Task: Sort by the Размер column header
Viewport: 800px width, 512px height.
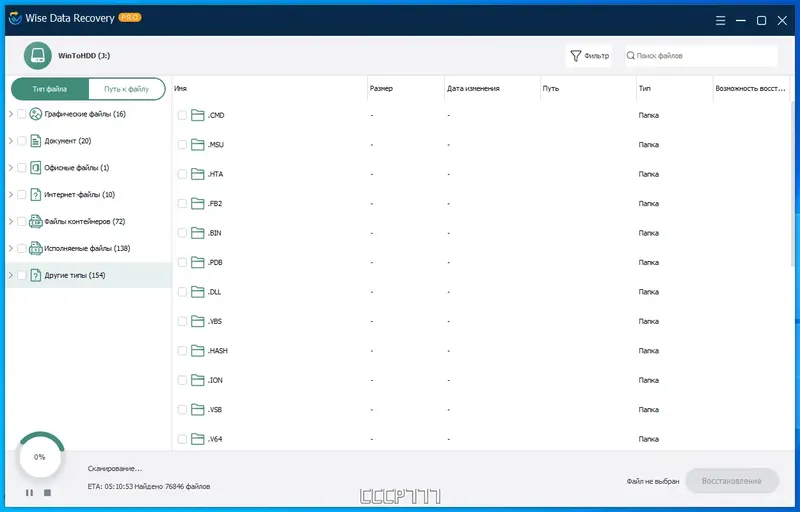Action: click(406, 88)
